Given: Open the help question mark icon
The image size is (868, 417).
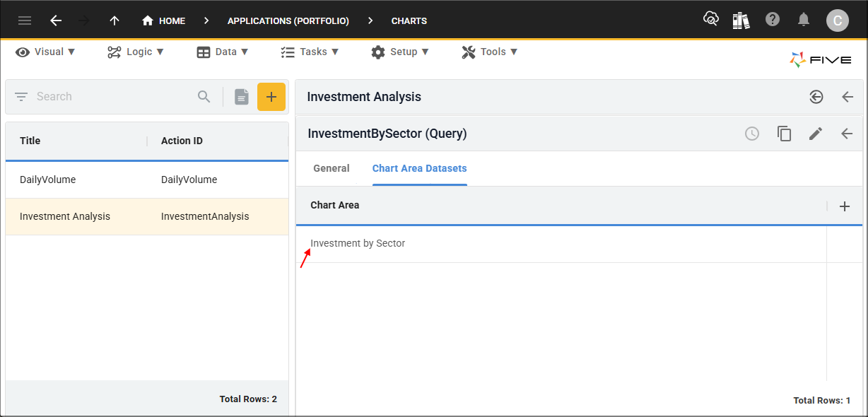Looking at the screenshot, I should coord(773,19).
